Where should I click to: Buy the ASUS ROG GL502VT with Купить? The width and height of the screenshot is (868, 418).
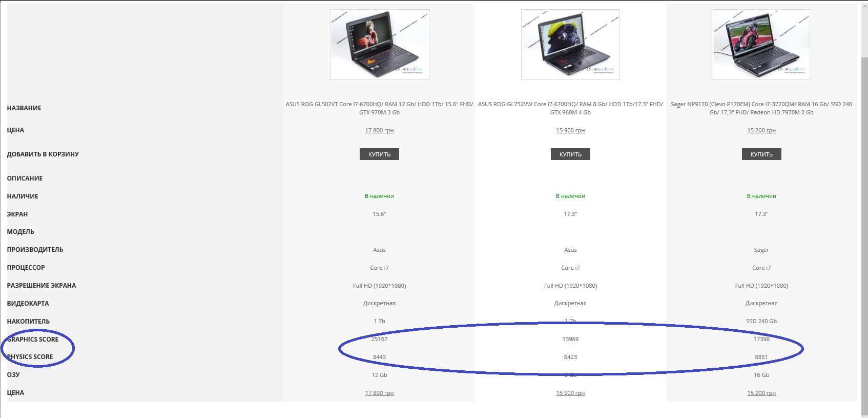[x=379, y=154]
